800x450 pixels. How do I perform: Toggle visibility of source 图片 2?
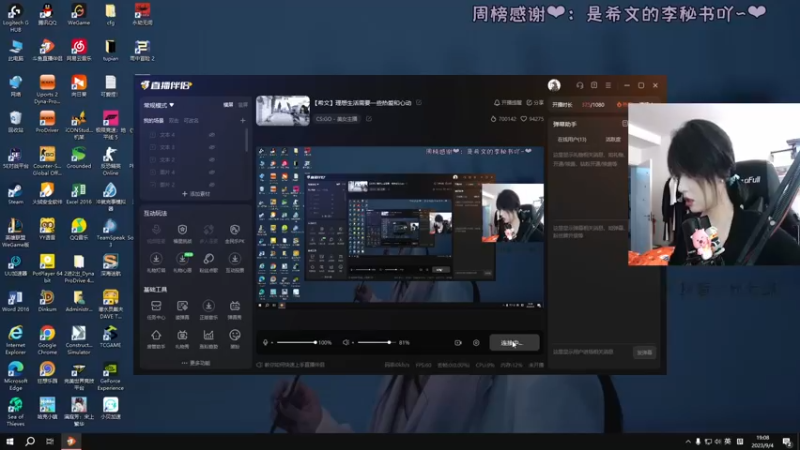pos(212,184)
